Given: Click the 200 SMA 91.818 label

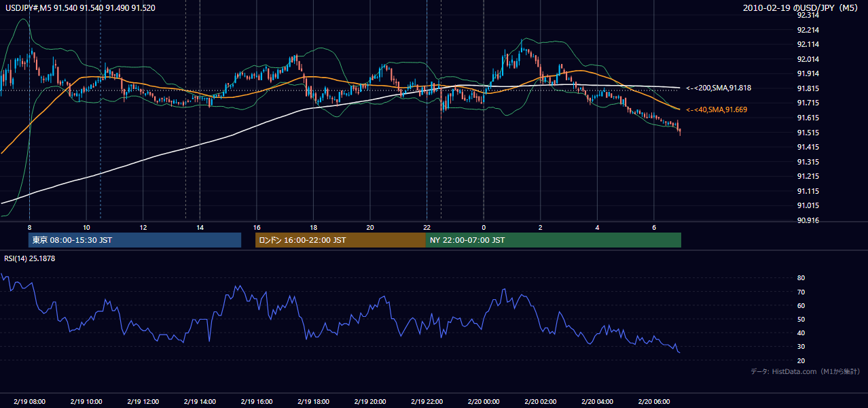Looking at the screenshot, I should (719, 88).
